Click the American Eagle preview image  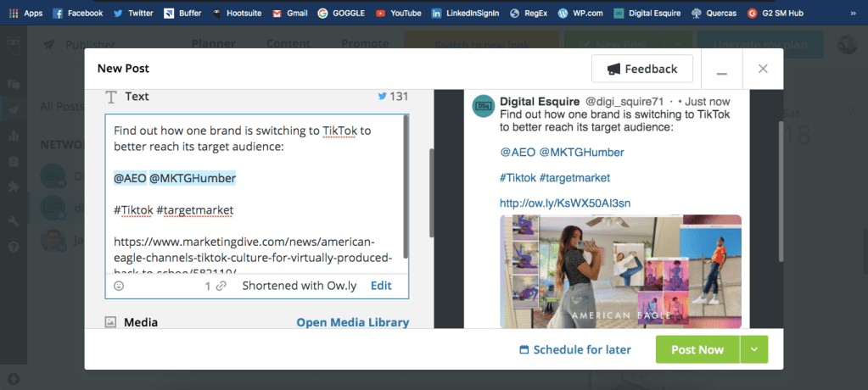coord(620,271)
